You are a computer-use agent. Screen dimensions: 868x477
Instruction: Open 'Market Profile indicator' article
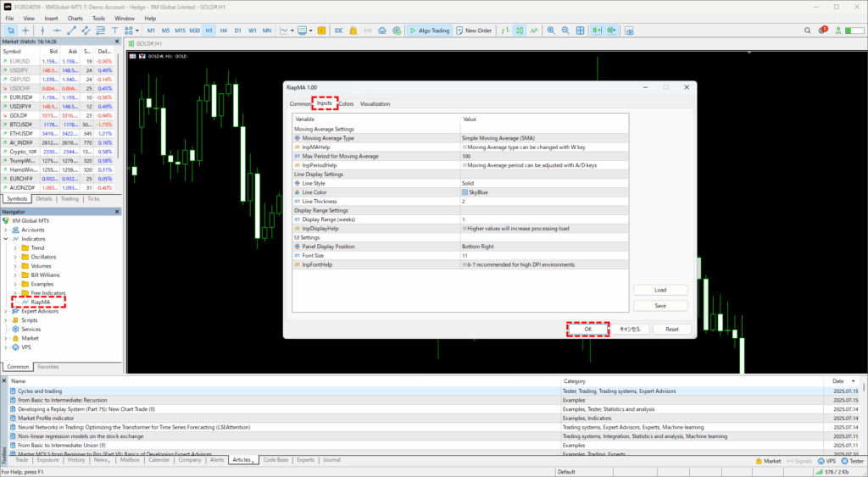pyautogui.click(x=46, y=419)
